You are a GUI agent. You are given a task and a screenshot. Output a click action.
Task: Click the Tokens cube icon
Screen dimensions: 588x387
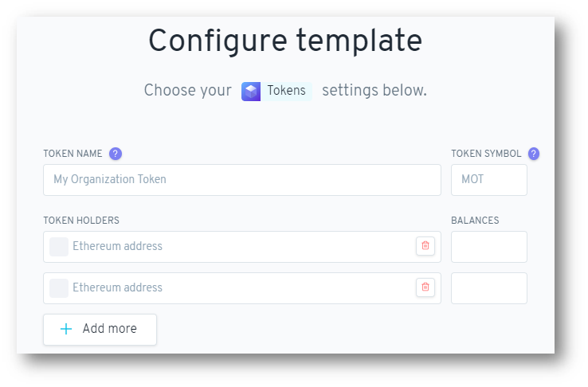[x=251, y=92]
